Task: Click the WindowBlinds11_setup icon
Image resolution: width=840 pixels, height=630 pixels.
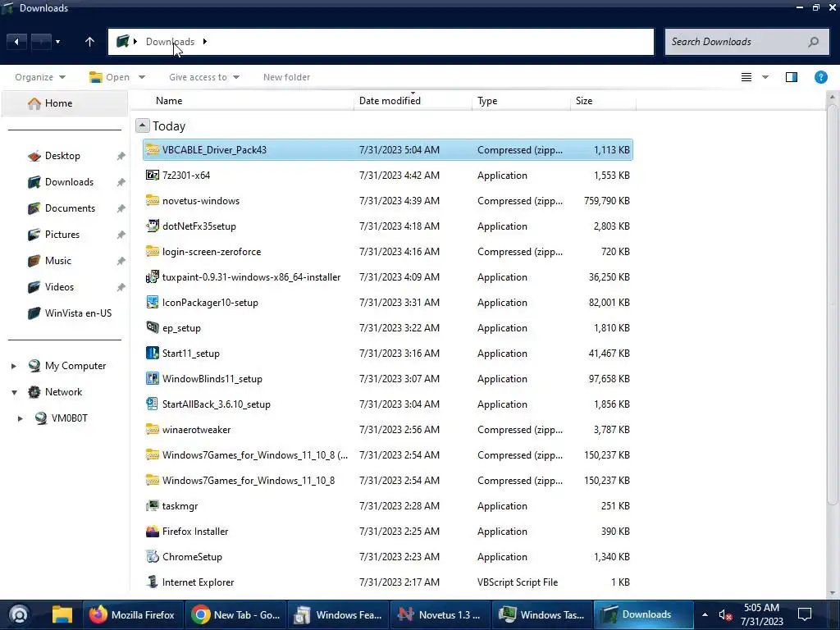Action: click(153, 379)
